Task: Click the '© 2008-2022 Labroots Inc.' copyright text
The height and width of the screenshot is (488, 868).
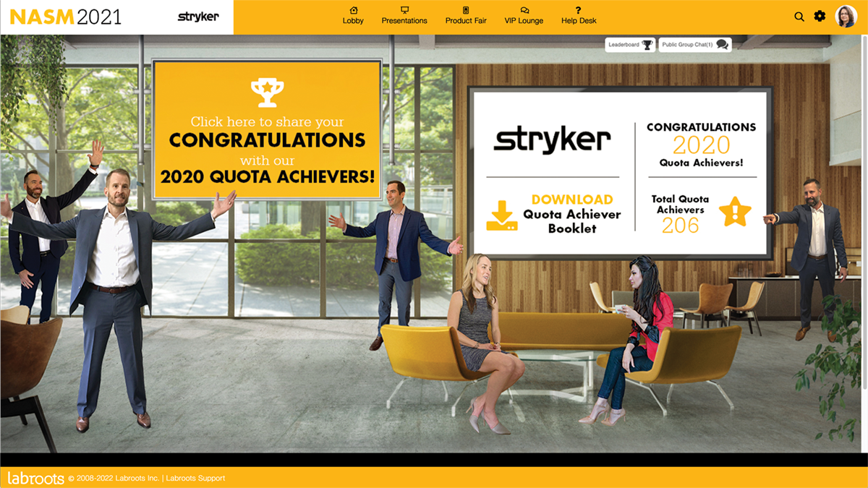Action: tap(114, 478)
